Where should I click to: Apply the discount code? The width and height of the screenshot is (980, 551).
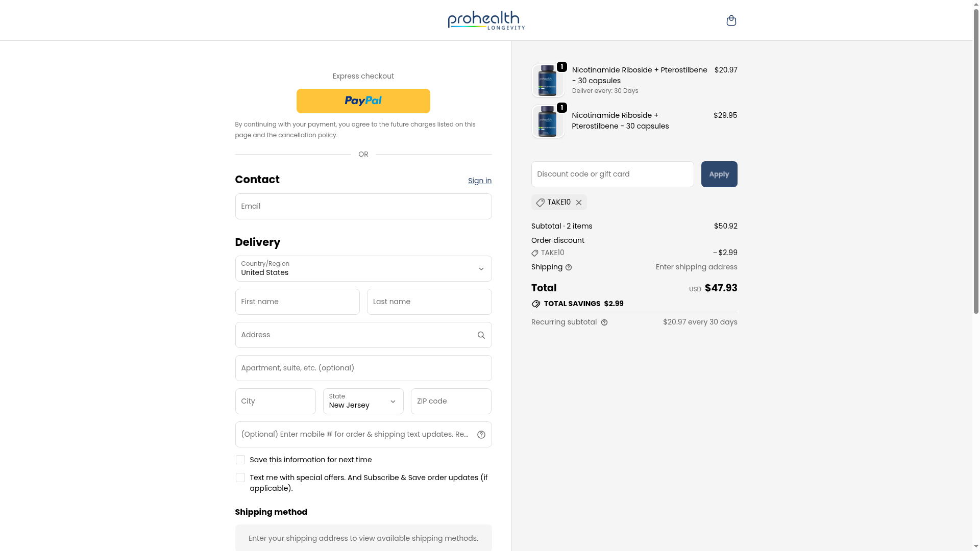[x=719, y=174]
